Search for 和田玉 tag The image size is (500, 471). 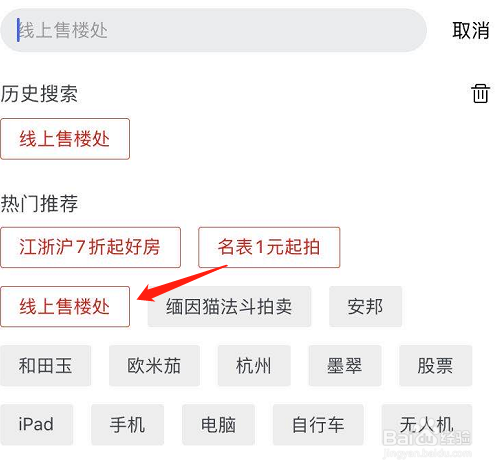pos(45,366)
